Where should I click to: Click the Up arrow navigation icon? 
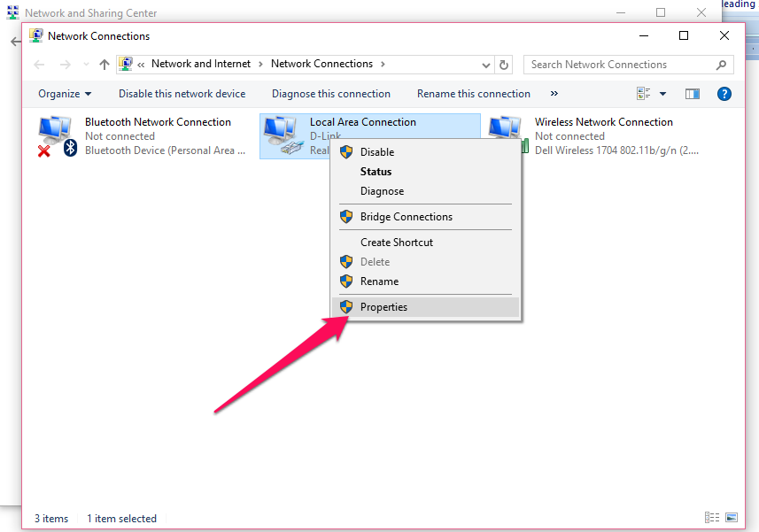pyautogui.click(x=105, y=65)
